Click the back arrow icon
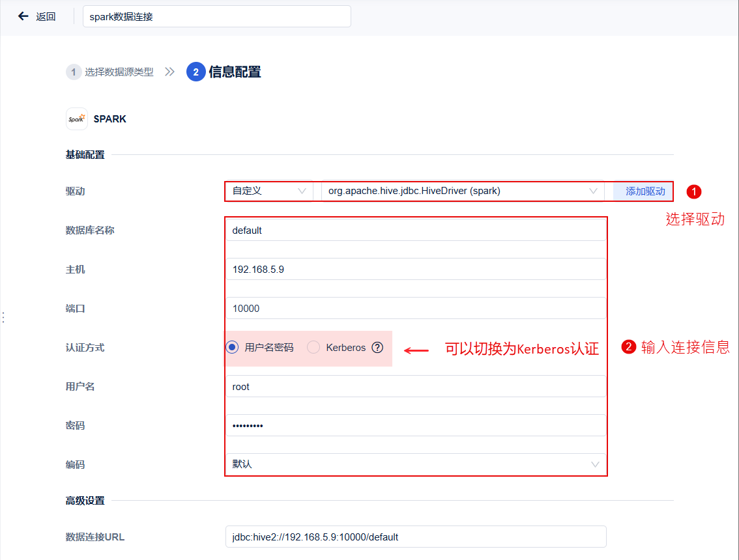The height and width of the screenshot is (560, 739). (23, 16)
